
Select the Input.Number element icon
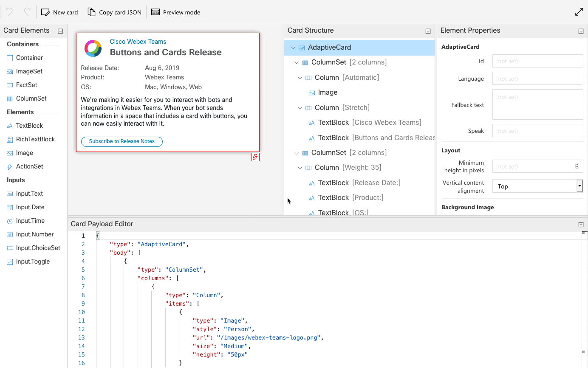[10, 234]
